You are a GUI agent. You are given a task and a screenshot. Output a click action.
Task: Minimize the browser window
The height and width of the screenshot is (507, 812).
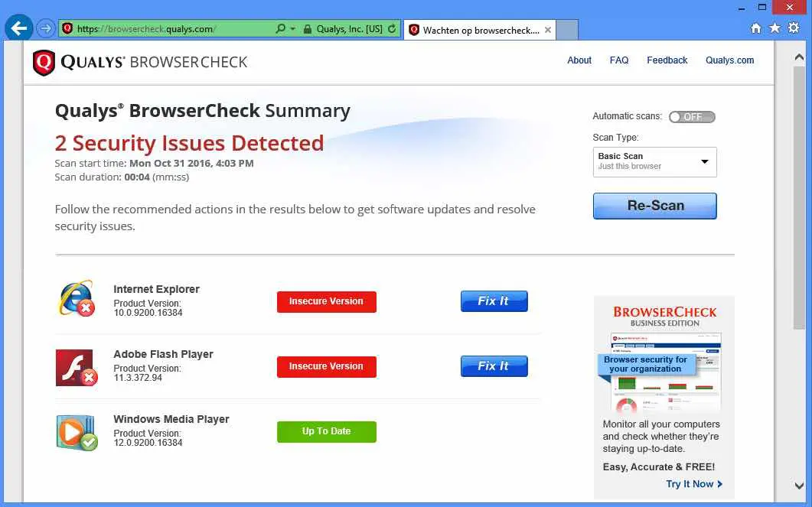coord(742,8)
